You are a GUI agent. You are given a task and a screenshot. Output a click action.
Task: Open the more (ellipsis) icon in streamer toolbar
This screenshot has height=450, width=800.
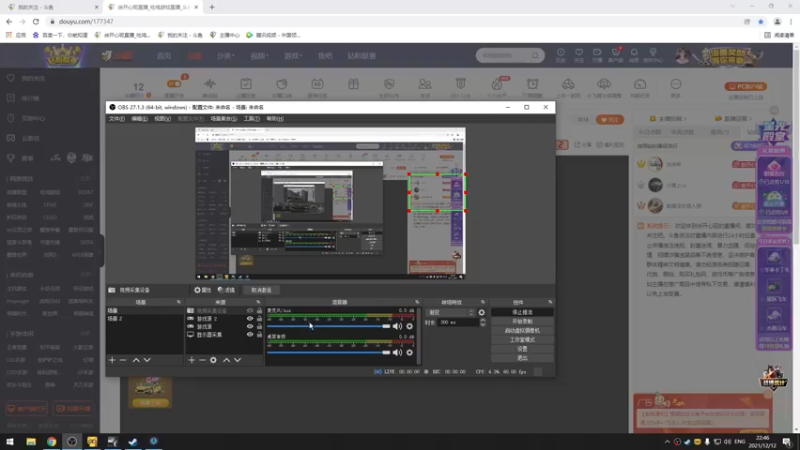676,84
